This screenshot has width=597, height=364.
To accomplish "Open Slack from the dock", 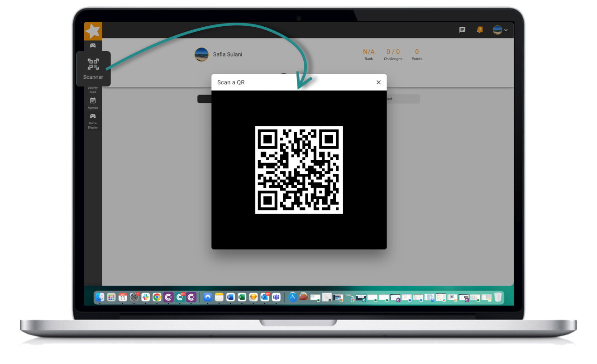I will [145, 297].
